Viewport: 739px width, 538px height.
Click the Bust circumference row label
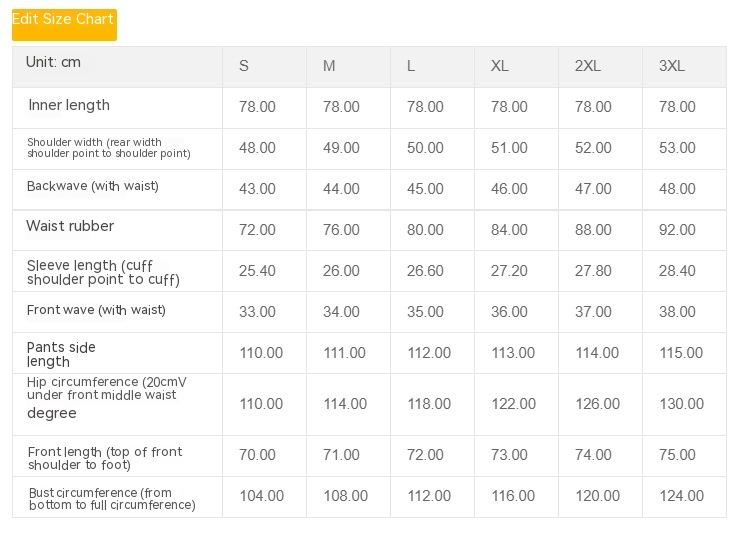point(111,498)
